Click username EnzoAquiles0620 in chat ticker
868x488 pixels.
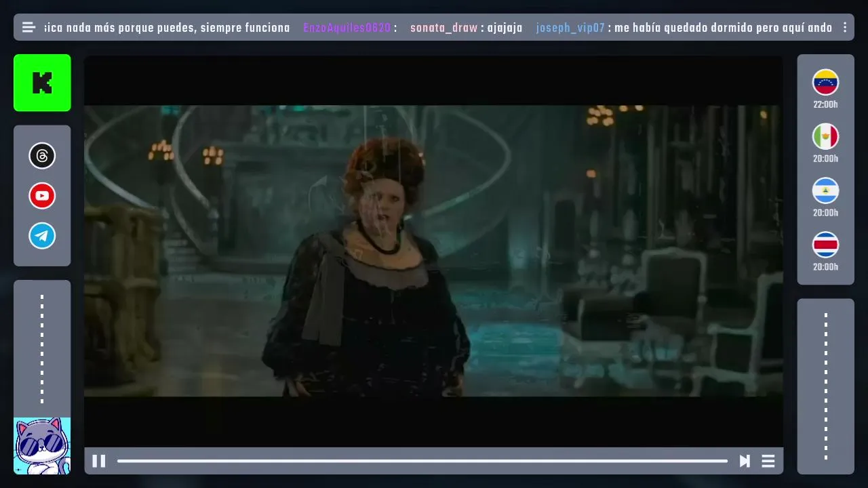347,28
